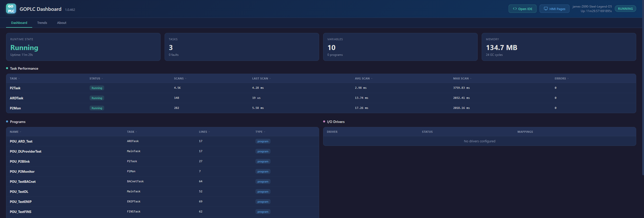Sort by the AVG SCAN column header
644x218 pixels.
coord(364,78)
